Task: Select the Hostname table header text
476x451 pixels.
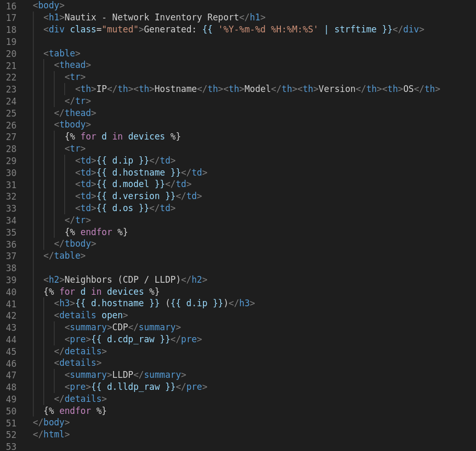Action: coord(176,89)
